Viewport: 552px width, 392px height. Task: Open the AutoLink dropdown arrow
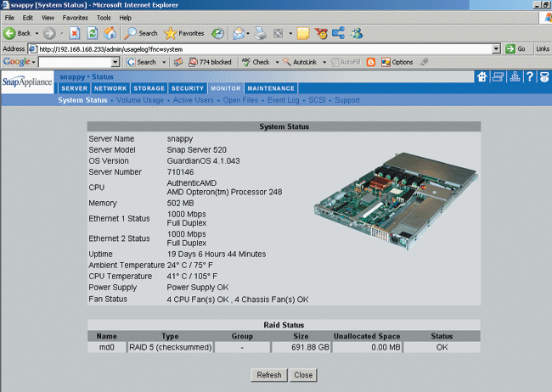pyautogui.click(x=324, y=62)
